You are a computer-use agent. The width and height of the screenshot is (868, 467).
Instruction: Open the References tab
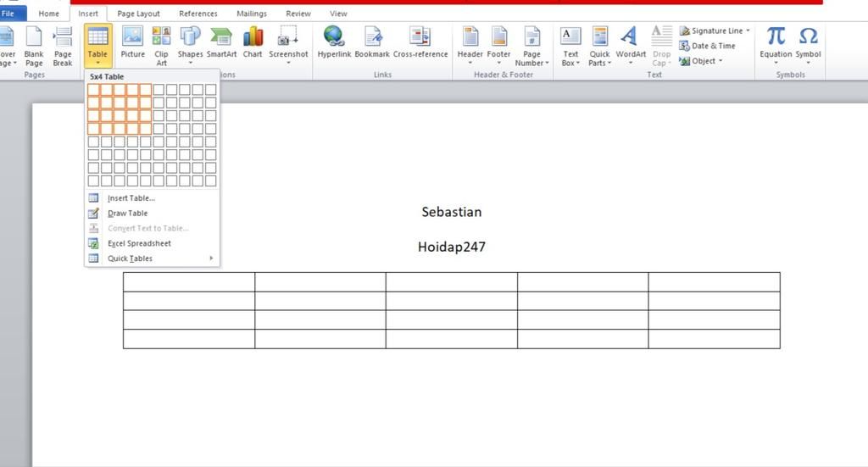(198, 14)
